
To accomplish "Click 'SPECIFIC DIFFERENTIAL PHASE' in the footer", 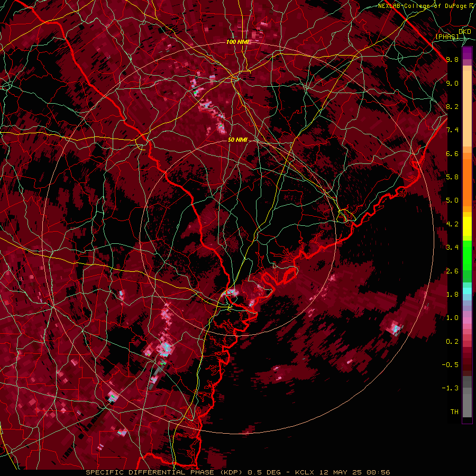I will 150,472.
